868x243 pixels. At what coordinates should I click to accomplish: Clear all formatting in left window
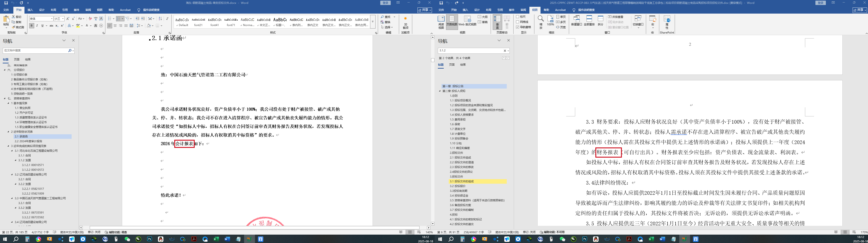pyautogui.click(x=90, y=19)
